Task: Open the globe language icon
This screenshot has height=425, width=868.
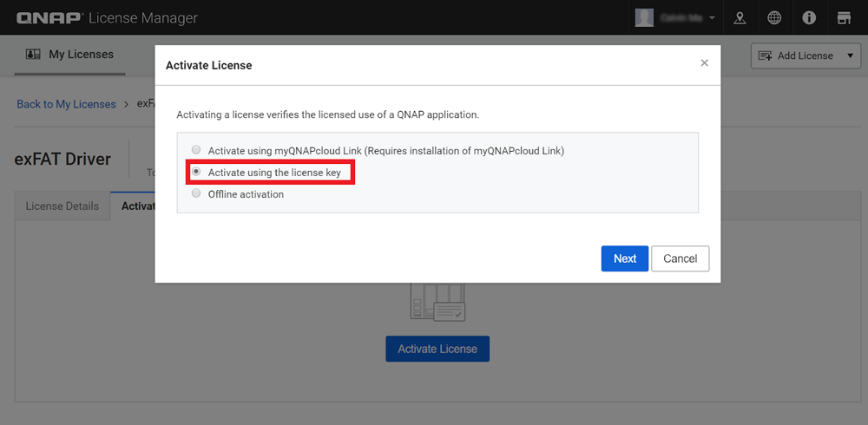Action: tap(774, 17)
